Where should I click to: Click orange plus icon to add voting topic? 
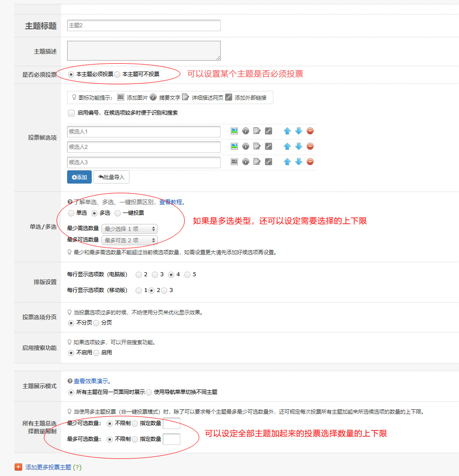coord(18,467)
